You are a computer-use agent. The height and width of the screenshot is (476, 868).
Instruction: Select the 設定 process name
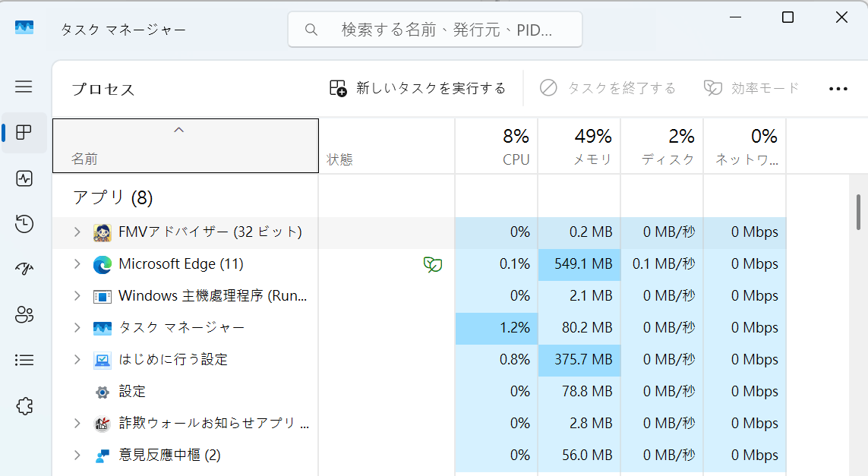click(132, 392)
